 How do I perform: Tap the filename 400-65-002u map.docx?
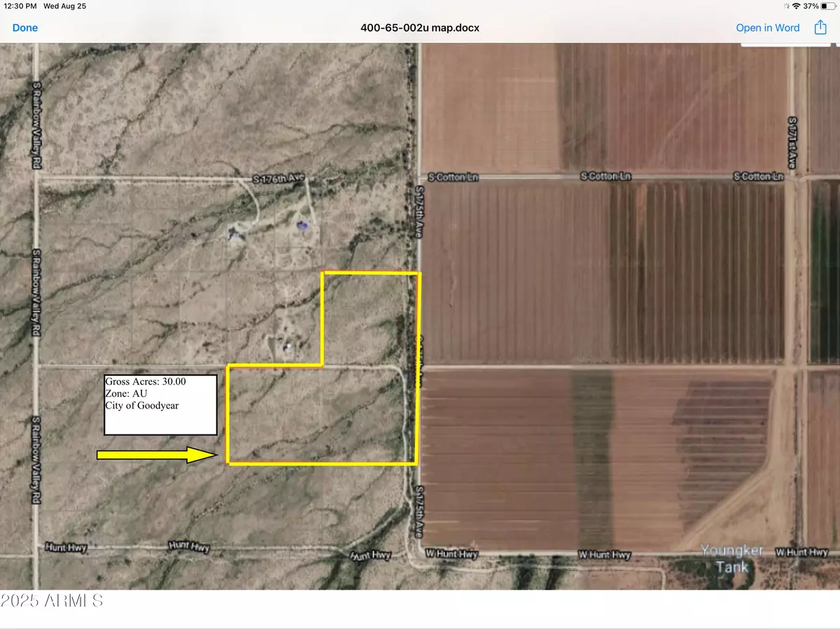tap(419, 27)
